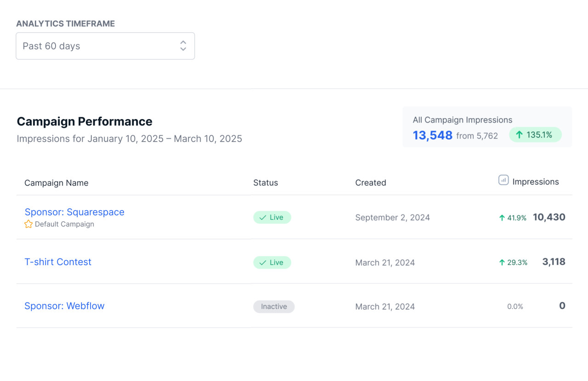This screenshot has width=588, height=381.
Task: Click the September 2, 2024 created date
Action: [x=392, y=218]
